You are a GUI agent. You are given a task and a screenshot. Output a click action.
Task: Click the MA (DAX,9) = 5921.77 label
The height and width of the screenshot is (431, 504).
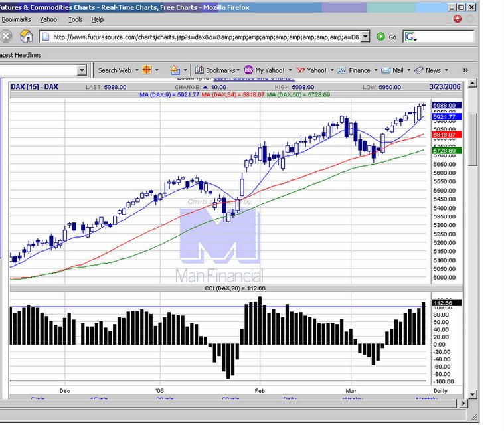[x=169, y=95]
